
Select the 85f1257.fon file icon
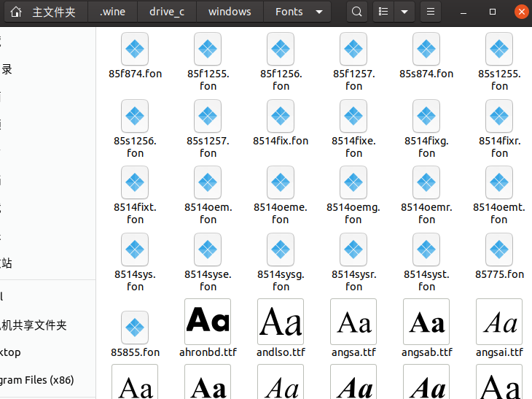point(353,49)
